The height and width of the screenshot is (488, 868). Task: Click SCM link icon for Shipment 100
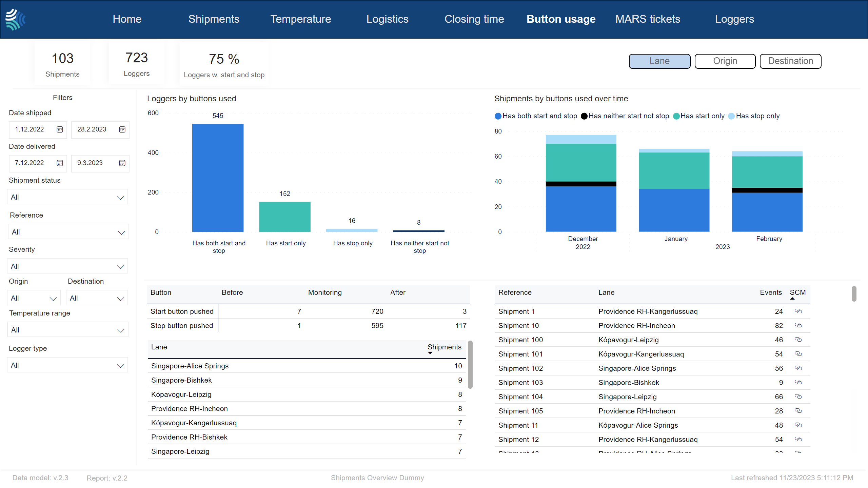[798, 340]
